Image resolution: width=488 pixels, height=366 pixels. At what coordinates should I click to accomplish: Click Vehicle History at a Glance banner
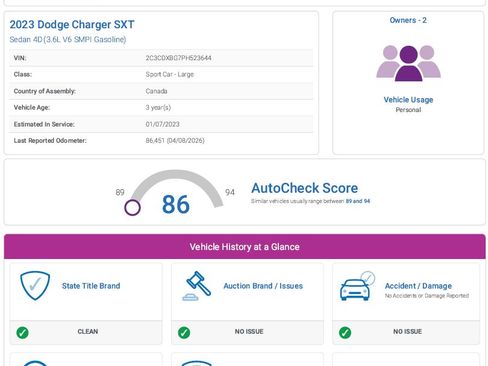[x=245, y=247]
